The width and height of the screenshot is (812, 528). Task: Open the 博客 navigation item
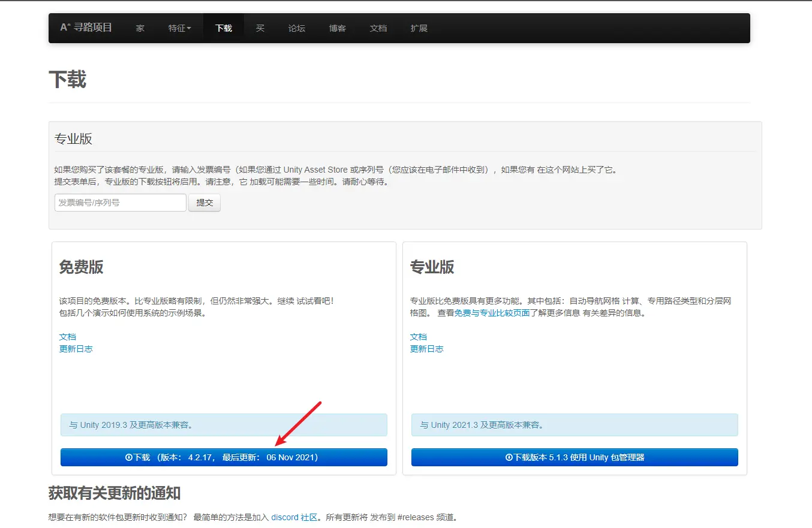338,28
